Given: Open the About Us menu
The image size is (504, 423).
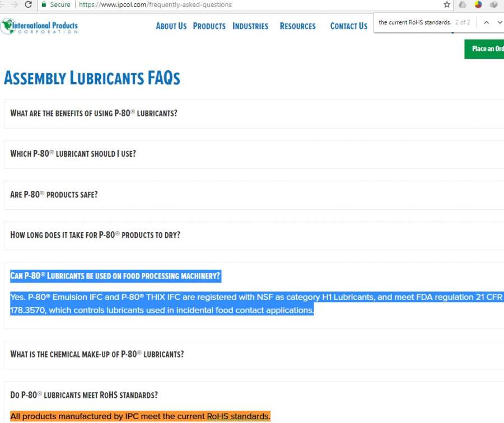Looking at the screenshot, I should point(171,26).
